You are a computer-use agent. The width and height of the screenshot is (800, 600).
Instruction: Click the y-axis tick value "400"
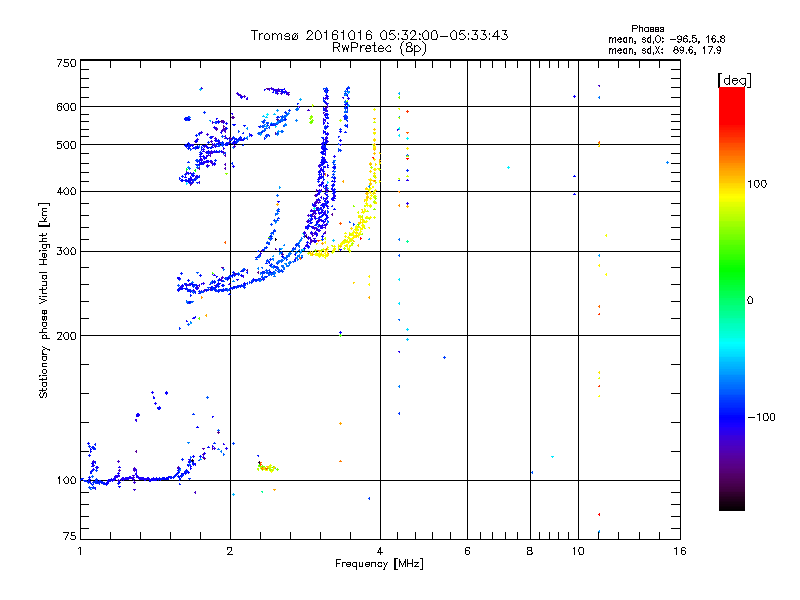[66, 192]
